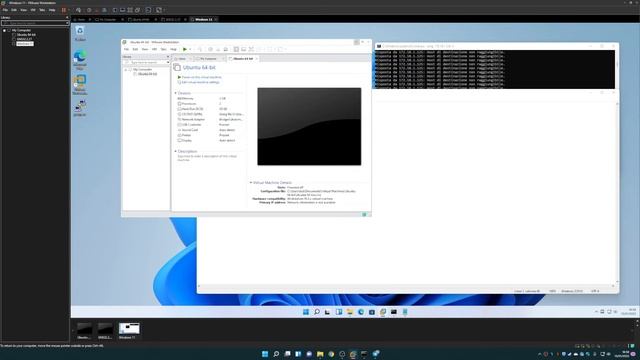
Task: Click the host taskbar Start button
Action: (x=265, y=354)
